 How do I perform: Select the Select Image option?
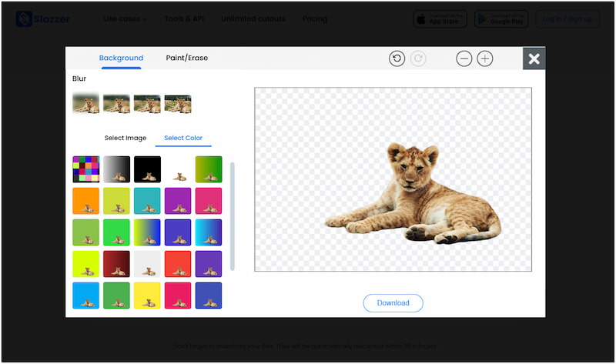pos(125,139)
